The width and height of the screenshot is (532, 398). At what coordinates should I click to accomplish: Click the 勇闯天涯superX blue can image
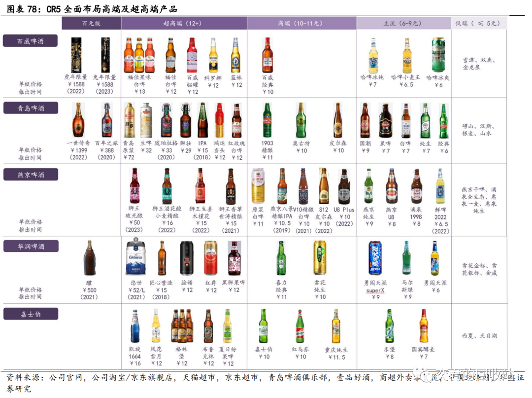[x=375, y=258]
